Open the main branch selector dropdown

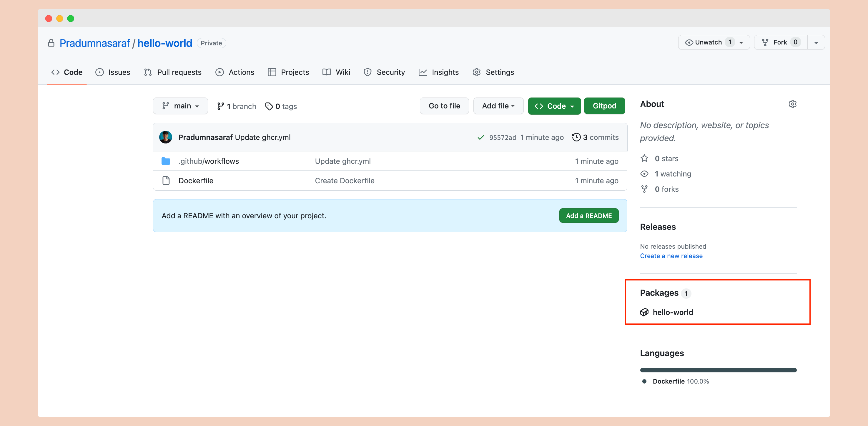point(180,106)
